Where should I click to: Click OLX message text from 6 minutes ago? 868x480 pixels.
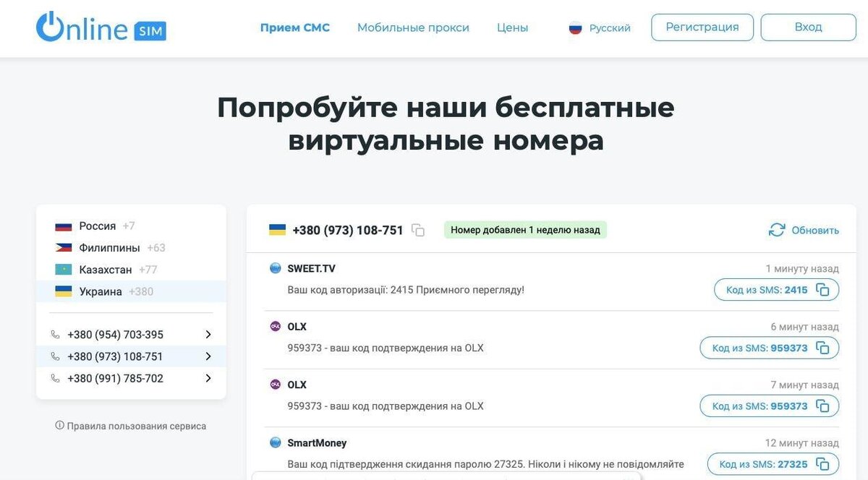386,348
